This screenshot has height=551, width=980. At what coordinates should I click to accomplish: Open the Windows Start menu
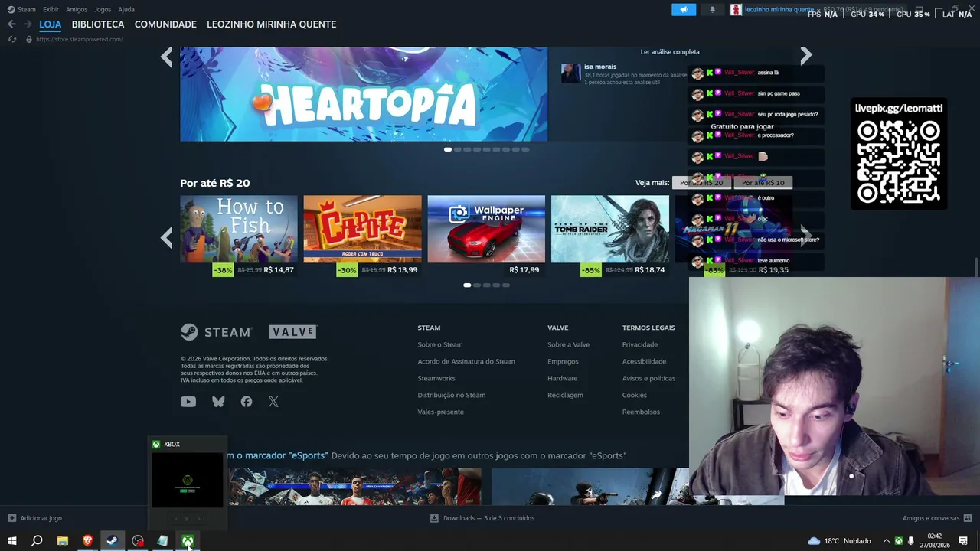click(x=12, y=541)
